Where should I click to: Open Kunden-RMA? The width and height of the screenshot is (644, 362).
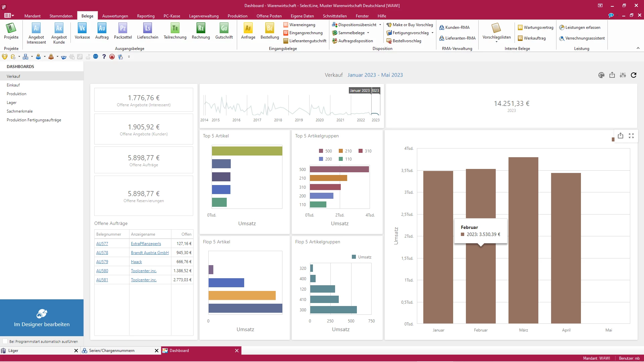point(454,27)
